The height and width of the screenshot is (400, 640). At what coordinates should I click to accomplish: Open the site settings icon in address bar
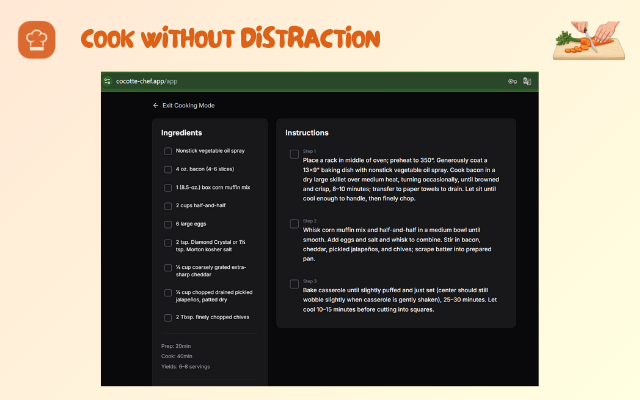point(107,81)
